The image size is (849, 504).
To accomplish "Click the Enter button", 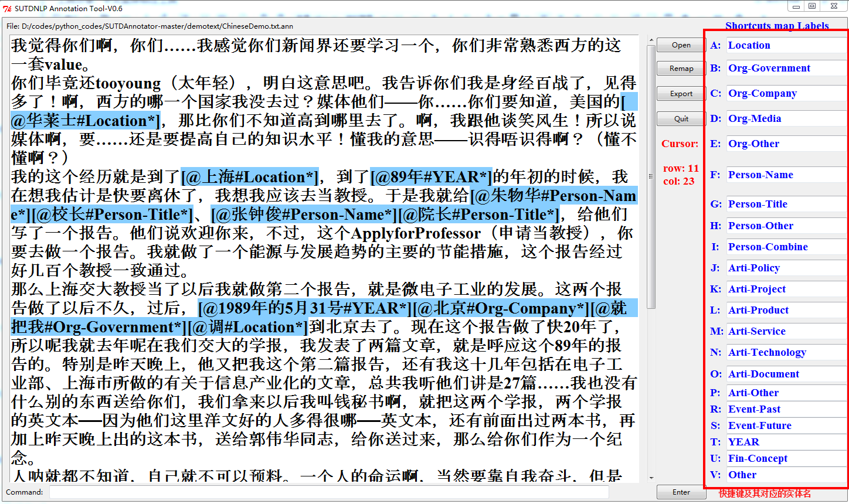I will tap(681, 492).
